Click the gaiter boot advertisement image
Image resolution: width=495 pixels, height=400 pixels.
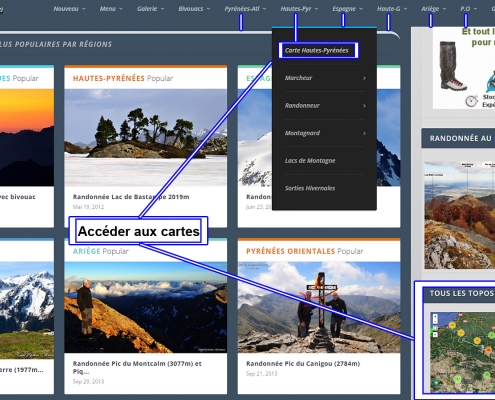coord(453,66)
